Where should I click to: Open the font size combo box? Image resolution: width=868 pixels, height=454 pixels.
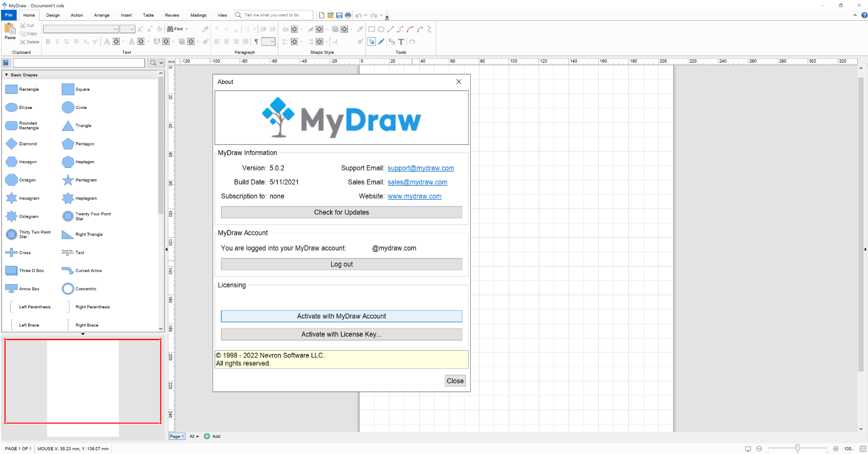pos(128,29)
